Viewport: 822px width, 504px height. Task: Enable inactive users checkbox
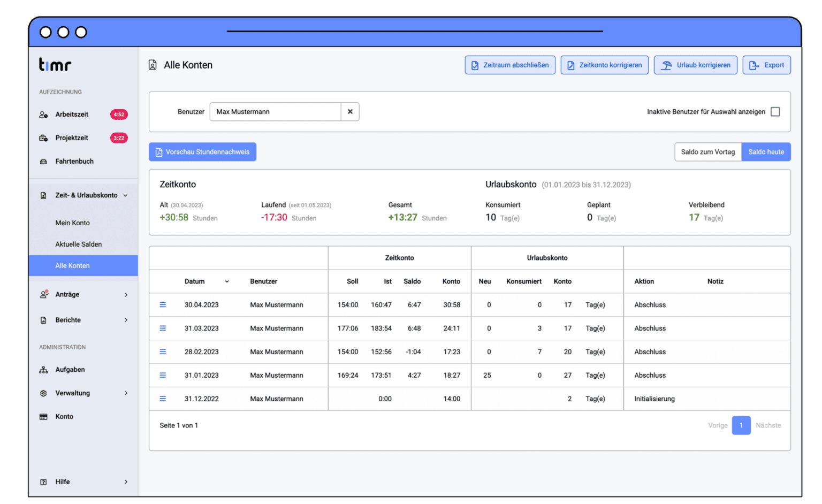tap(775, 112)
